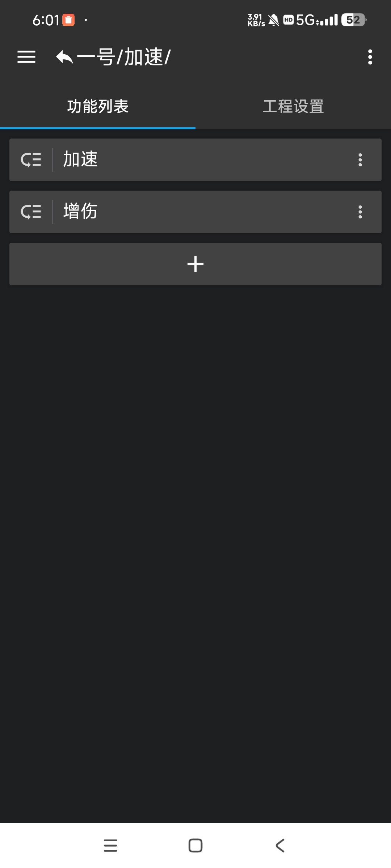Image resolution: width=391 pixels, height=868 pixels.
Task: Tap the 一号/加速/ path title
Action: [x=123, y=57]
